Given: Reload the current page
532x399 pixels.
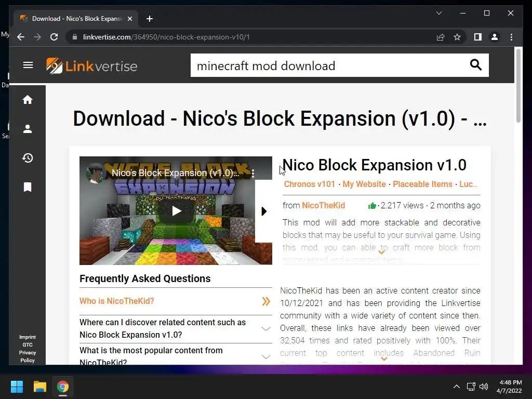Looking at the screenshot, I should (x=54, y=37).
